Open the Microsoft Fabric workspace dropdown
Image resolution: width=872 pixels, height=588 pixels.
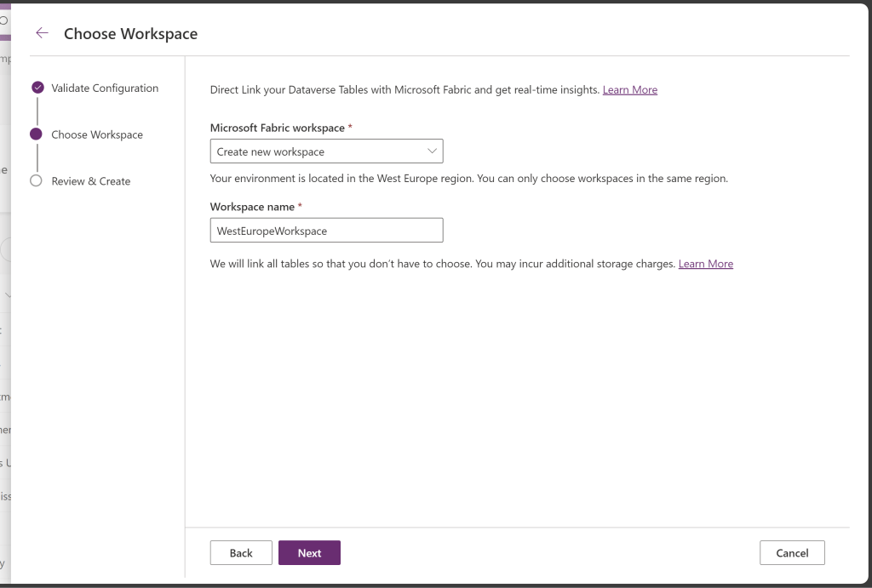[x=326, y=151]
